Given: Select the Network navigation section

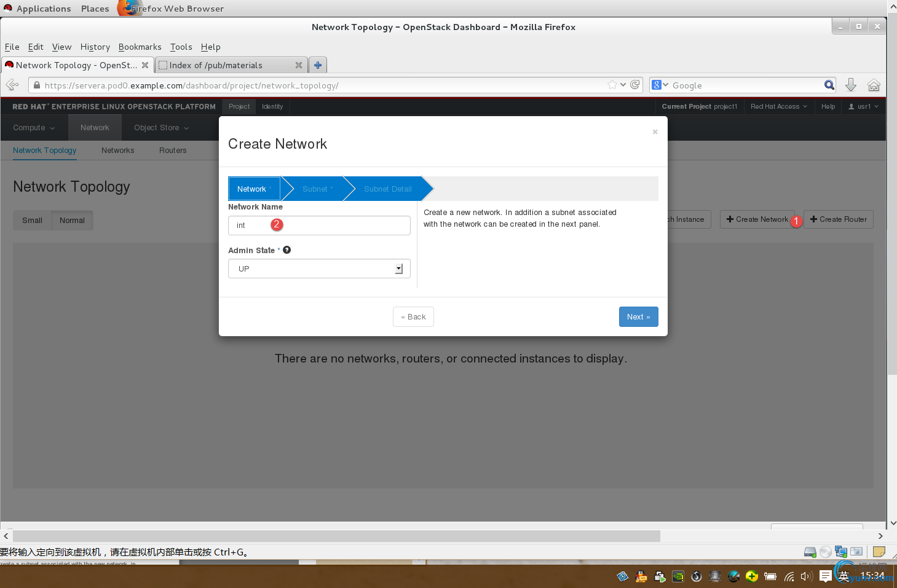Looking at the screenshot, I should point(95,128).
